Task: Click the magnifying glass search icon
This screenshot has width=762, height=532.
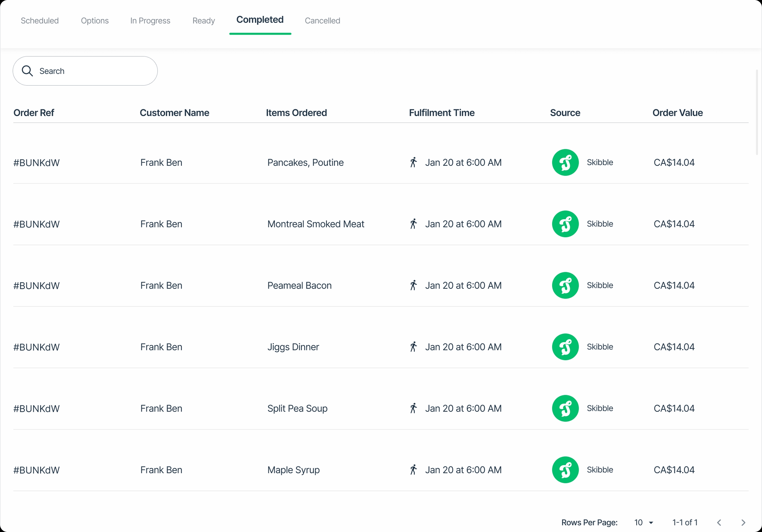Action: 27,71
